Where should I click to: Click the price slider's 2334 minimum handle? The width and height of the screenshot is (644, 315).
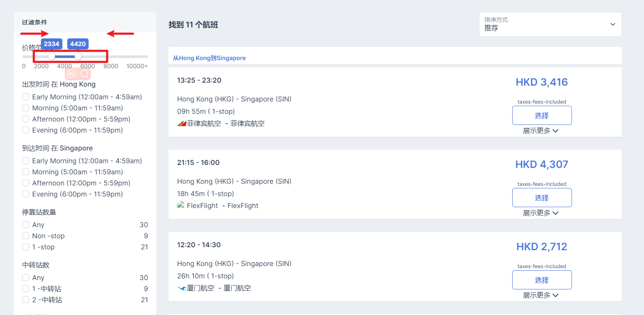pos(52,56)
